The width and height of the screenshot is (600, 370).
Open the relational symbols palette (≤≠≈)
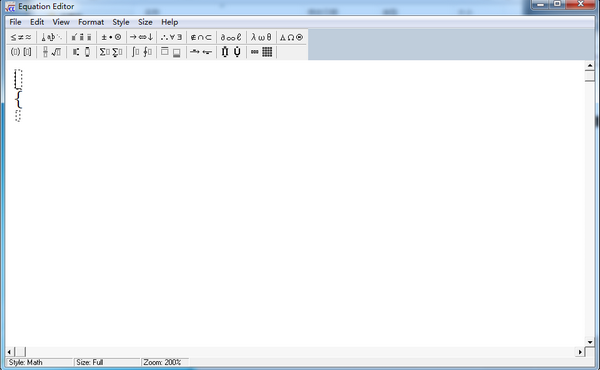pyautogui.click(x=21, y=37)
